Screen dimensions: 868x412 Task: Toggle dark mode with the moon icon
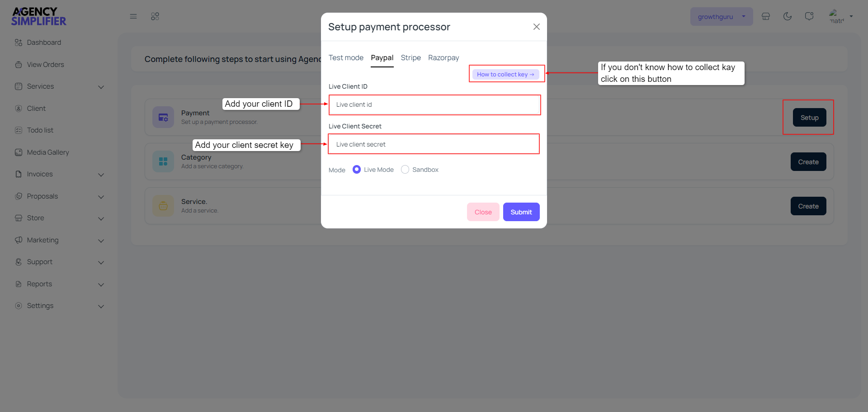(x=788, y=16)
